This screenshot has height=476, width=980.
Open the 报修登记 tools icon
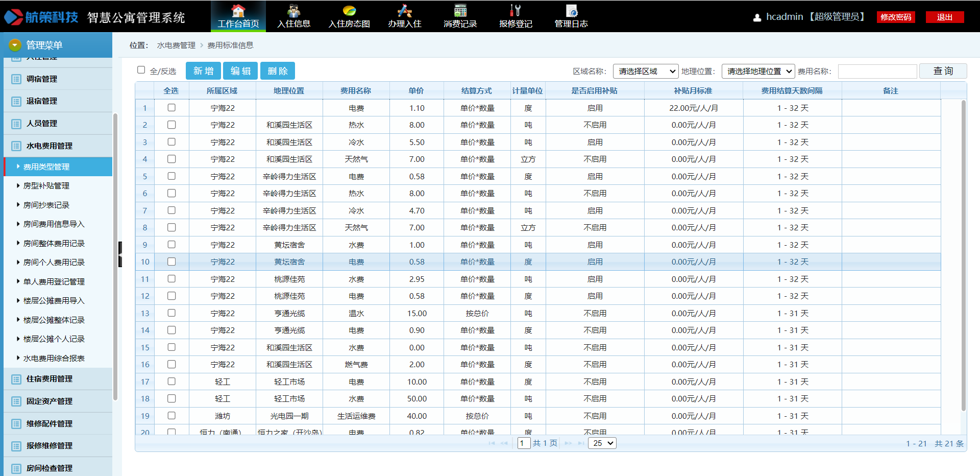[516, 11]
